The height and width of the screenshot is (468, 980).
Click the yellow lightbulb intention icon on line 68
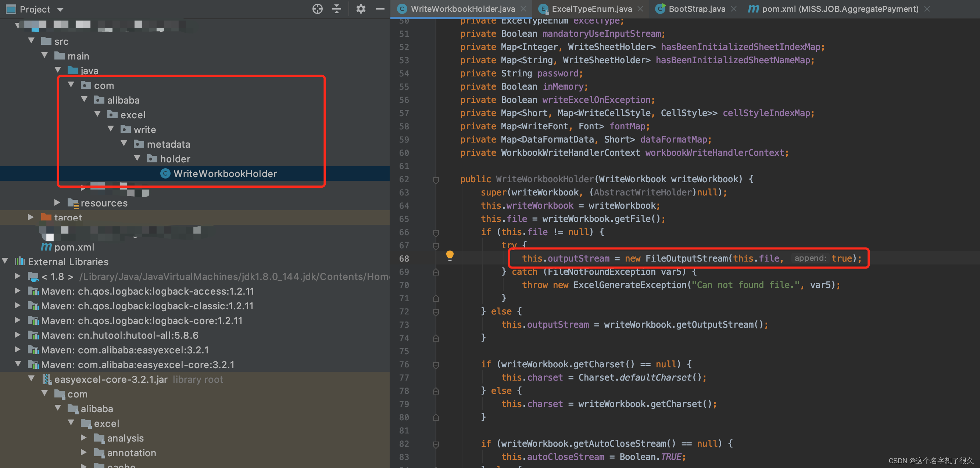click(450, 255)
